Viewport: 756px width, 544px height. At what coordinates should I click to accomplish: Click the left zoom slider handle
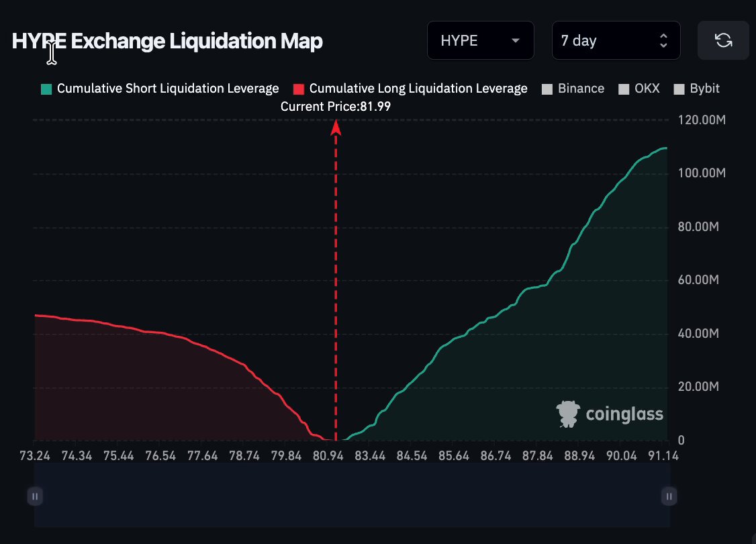[35, 496]
